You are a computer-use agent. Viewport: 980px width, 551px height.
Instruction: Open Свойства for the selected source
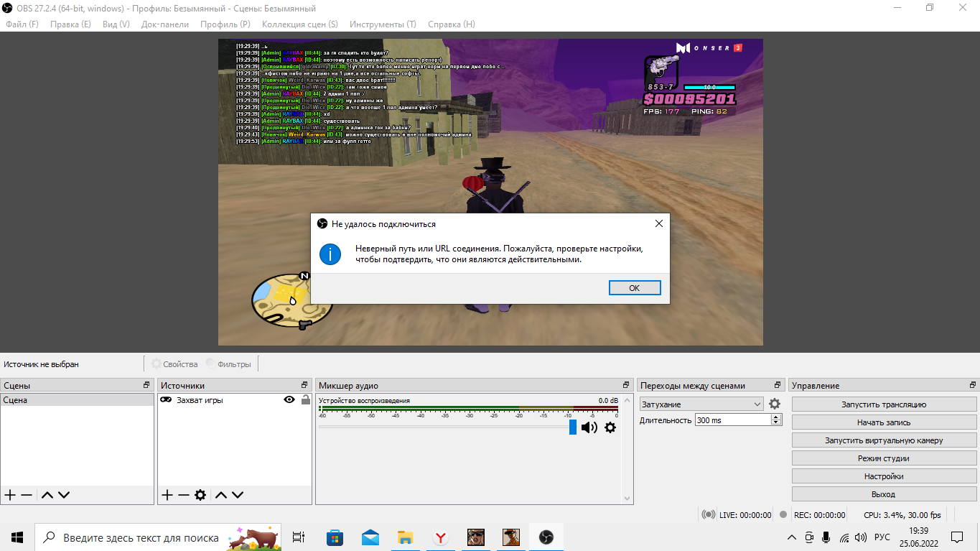tap(174, 364)
